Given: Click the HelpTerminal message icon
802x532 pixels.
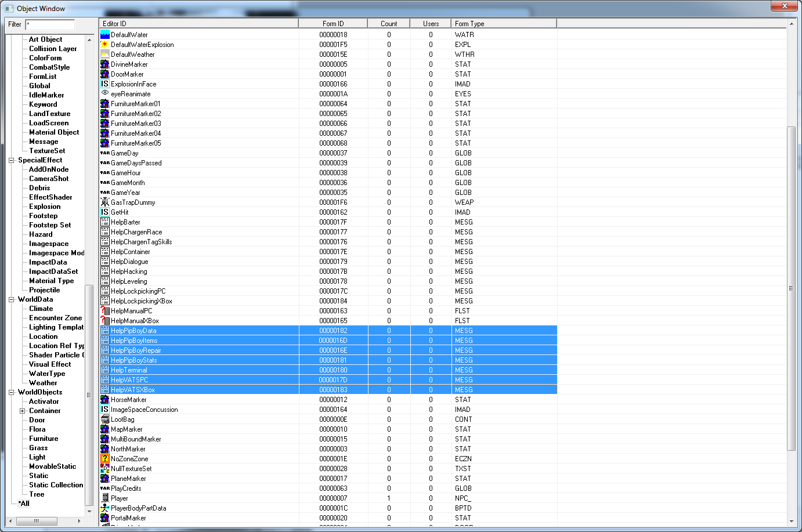Looking at the screenshot, I should pyautogui.click(x=105, y=370).
